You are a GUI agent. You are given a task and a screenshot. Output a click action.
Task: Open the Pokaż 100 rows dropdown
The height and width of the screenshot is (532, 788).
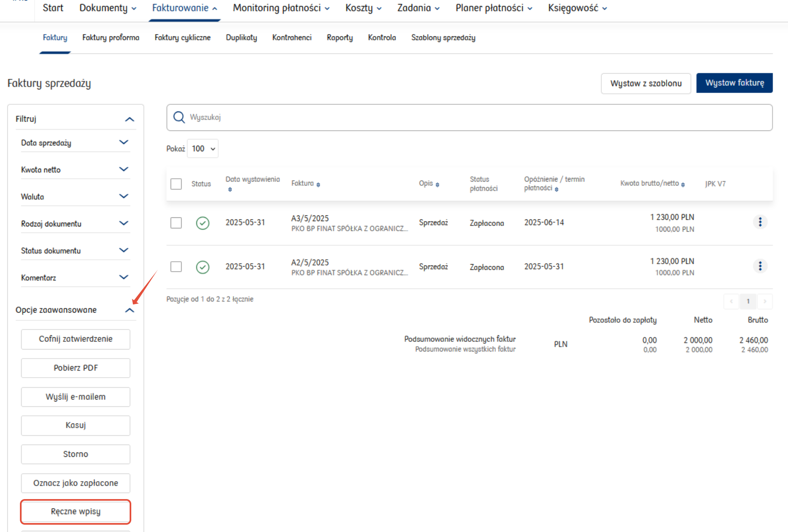point(203,149)
